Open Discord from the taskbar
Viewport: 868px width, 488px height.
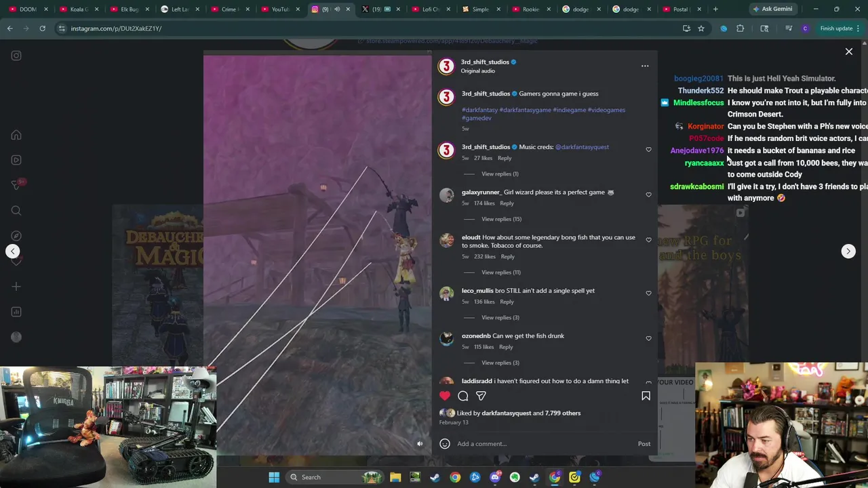(x=495, y=477)
